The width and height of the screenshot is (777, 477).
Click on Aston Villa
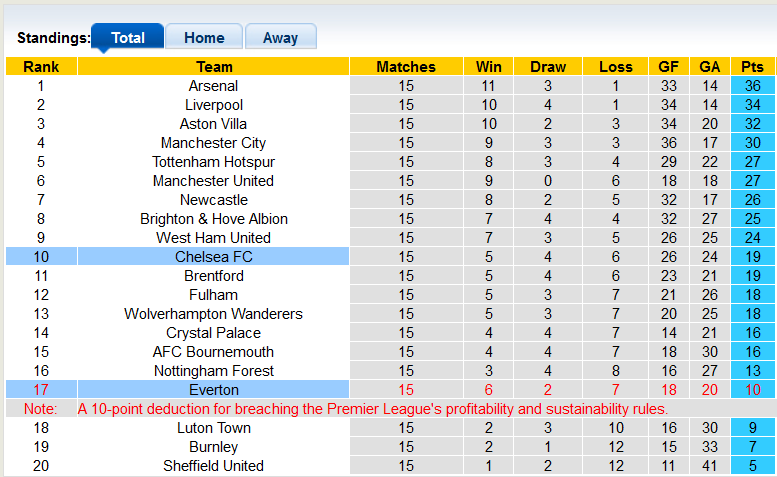tap(213, 124)
